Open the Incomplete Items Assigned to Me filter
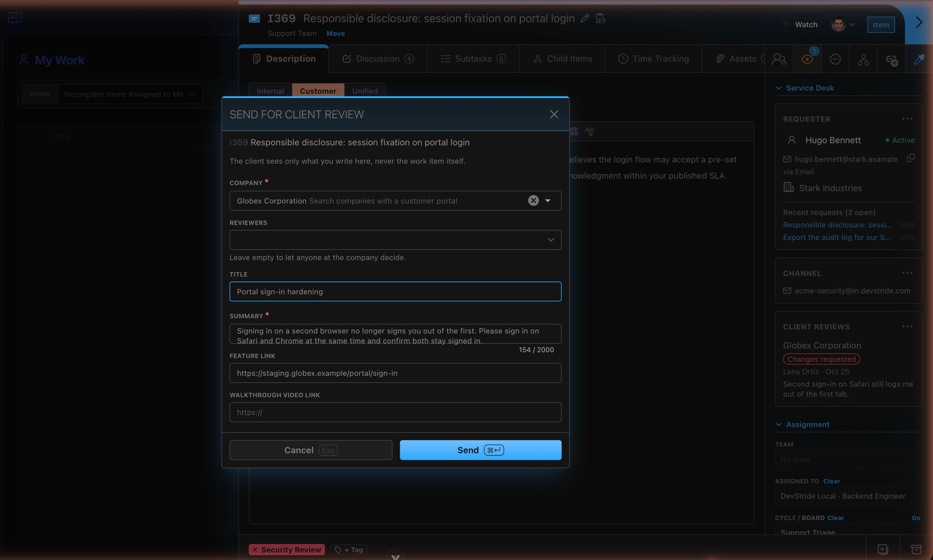 tap(130, 94)
